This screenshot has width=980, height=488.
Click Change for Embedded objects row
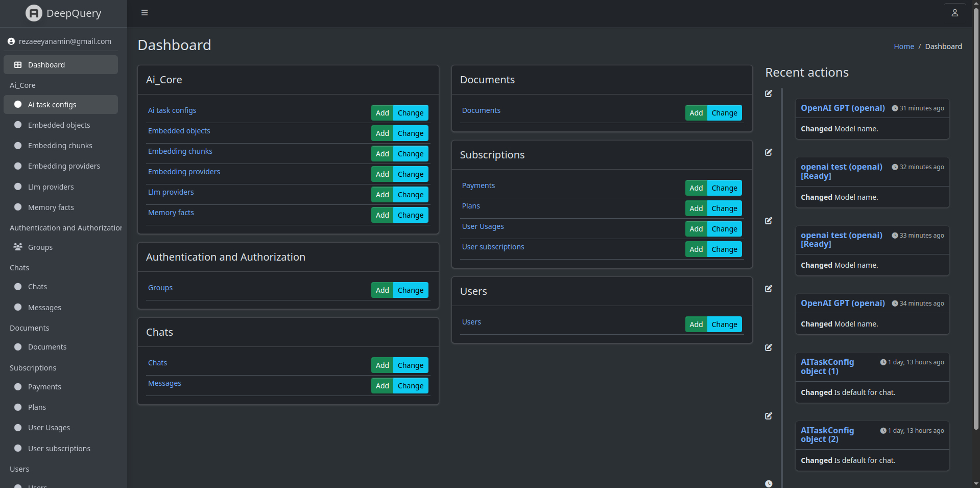coord(411,133)
